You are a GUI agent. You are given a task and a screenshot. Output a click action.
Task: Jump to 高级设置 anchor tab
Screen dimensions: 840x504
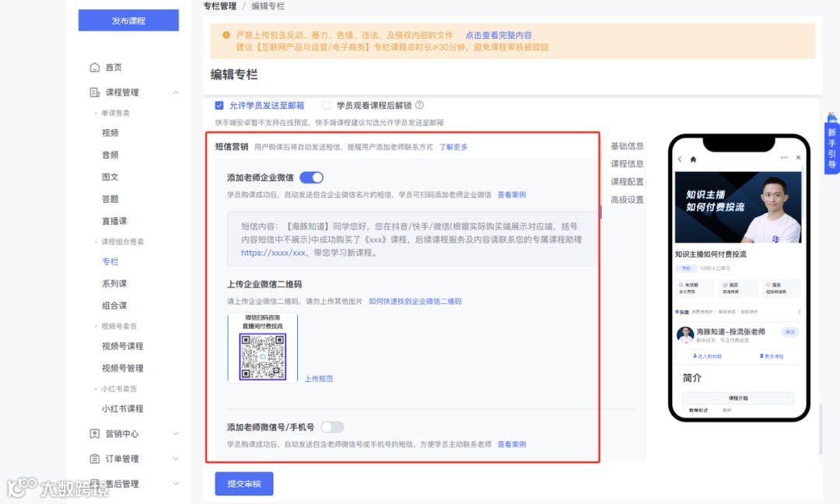click(628, 200)
